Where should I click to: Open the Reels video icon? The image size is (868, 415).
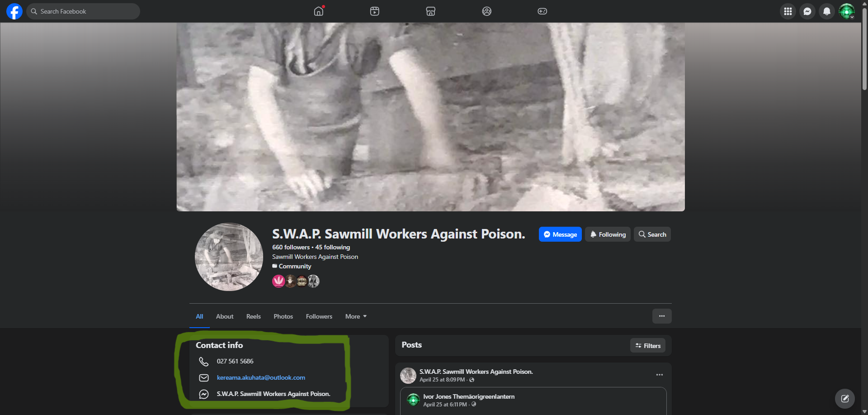[x=375, y=11]
